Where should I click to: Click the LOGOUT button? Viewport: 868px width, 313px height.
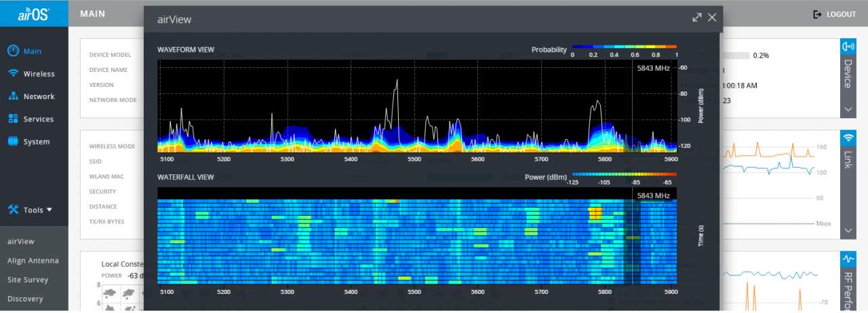(834, 14)
